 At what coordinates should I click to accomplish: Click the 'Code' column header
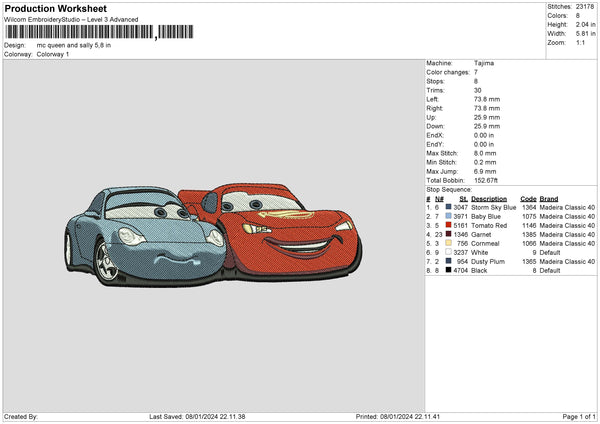[528, 199]
